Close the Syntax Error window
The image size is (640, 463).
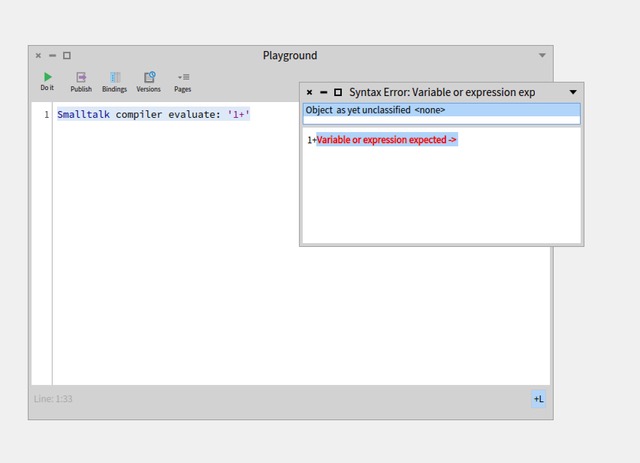pos(310,92)
